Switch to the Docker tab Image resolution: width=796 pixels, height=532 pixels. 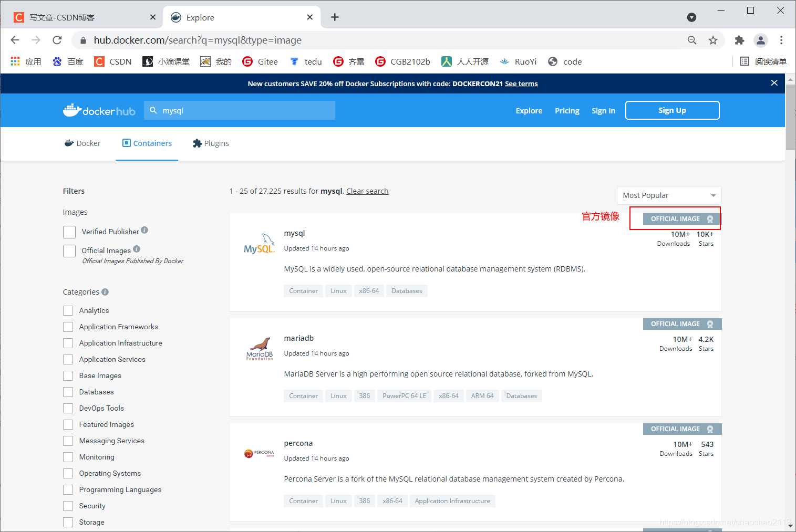[82, 143]
